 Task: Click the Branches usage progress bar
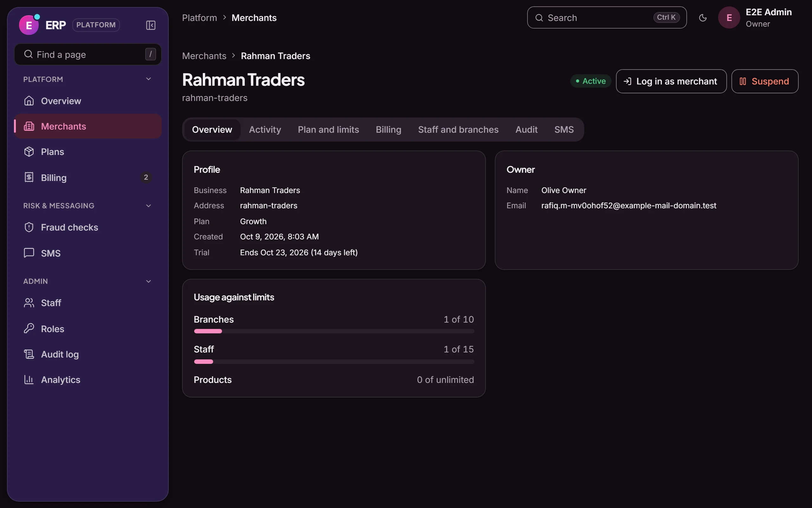click(334, 331)
